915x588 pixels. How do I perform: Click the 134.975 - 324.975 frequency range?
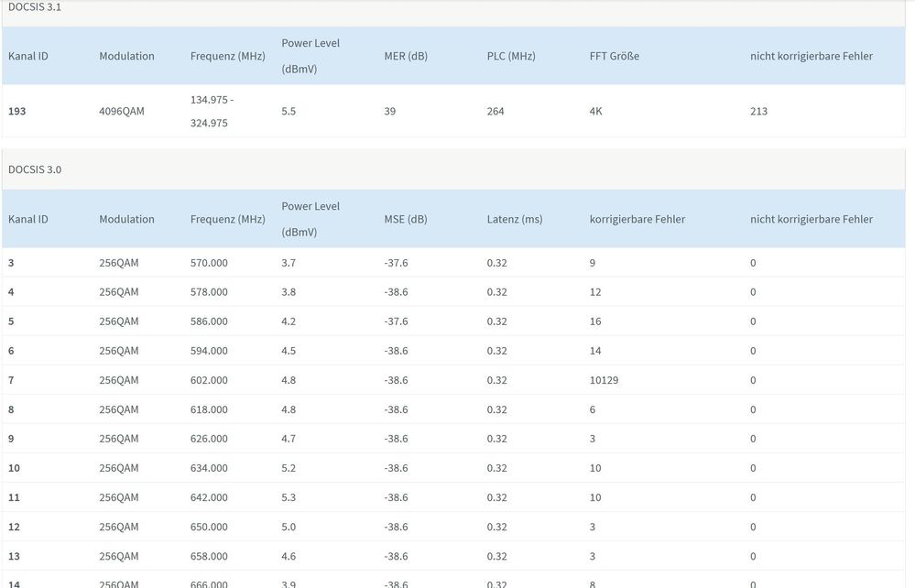[210, 111]
